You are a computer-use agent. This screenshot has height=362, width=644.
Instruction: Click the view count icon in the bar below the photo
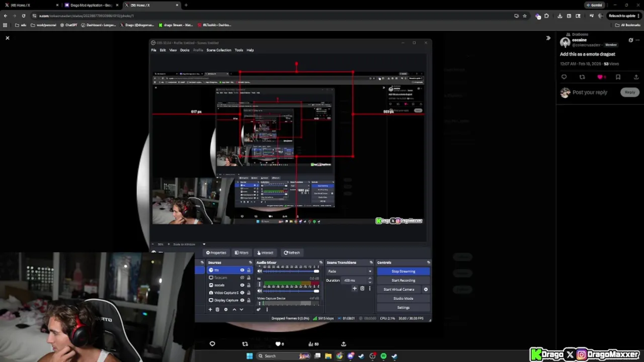pos(310,344)
